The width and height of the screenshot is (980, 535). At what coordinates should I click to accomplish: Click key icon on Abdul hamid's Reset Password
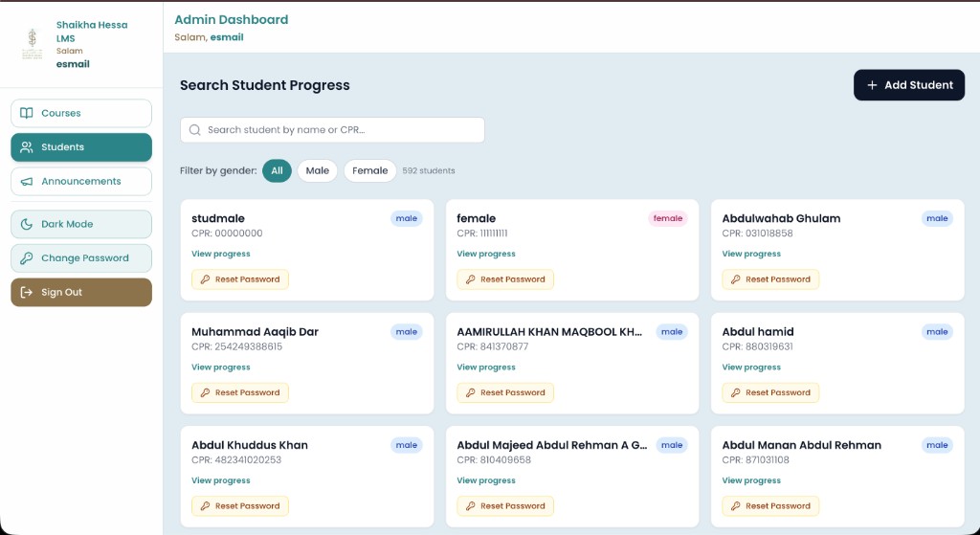coord(736,392)
